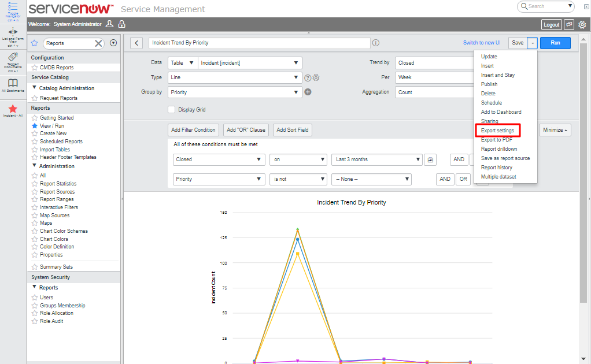Open the calendar date picker icon
591x364 pixels.
pos(430,159)
